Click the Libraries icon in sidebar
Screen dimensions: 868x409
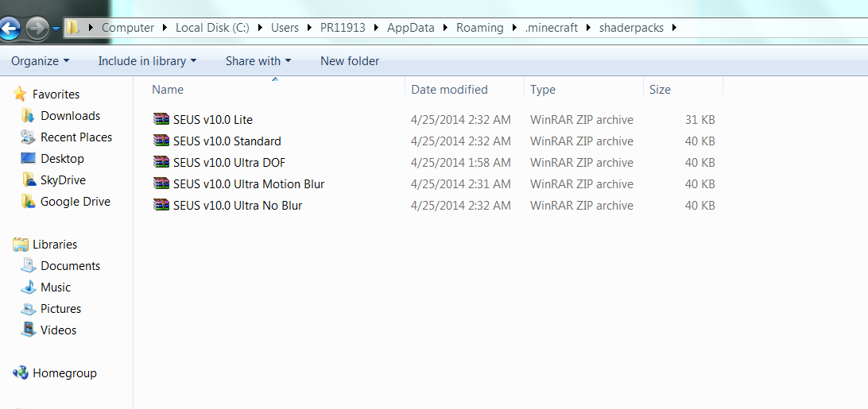[21, 244]
